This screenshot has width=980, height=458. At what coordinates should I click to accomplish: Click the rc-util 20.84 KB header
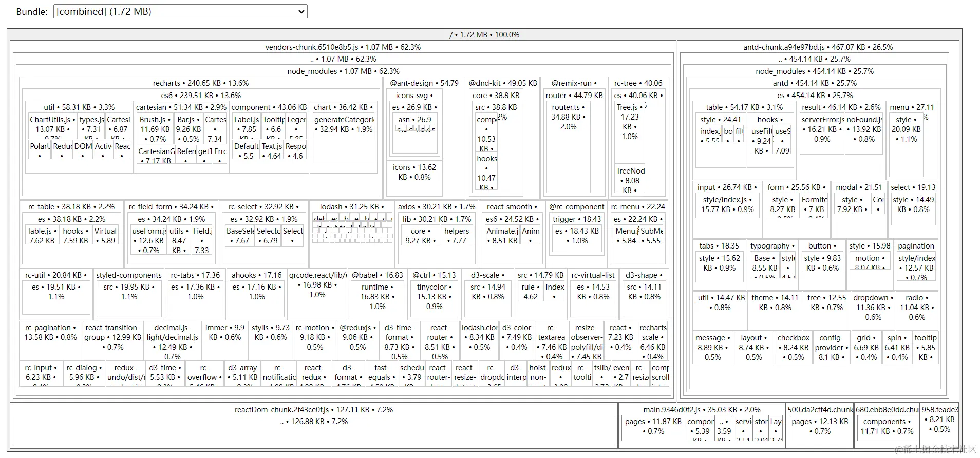point(56,275)
